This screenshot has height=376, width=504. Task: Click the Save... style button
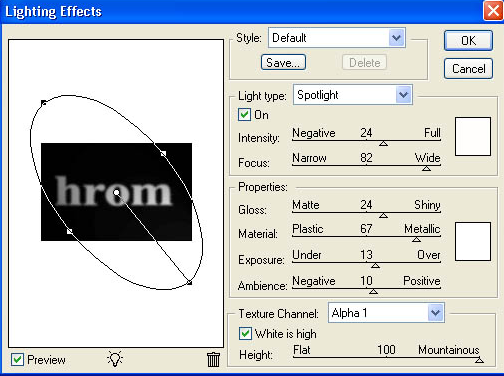click(283, 63)
